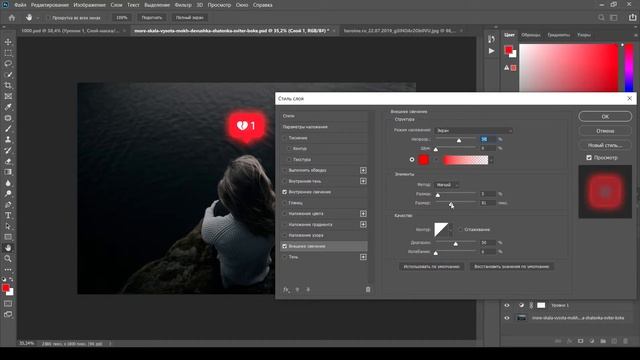
Task: Toggle the Просмотр preview checkbox
Action: point(589,157)
